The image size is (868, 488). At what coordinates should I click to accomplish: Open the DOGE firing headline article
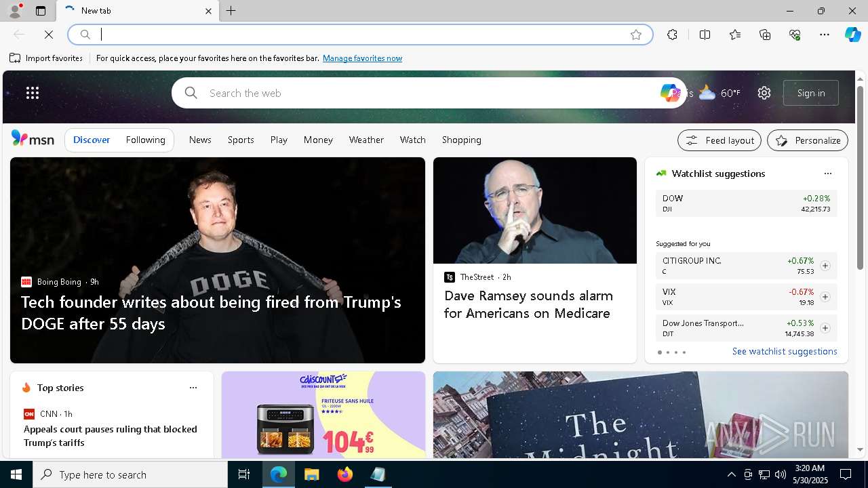211,312
